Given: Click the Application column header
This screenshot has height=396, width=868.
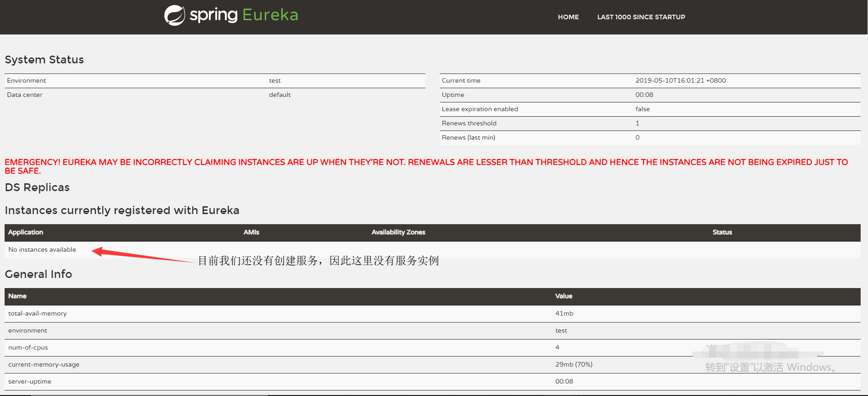Looking at the screenshot, I should [26, 232].
